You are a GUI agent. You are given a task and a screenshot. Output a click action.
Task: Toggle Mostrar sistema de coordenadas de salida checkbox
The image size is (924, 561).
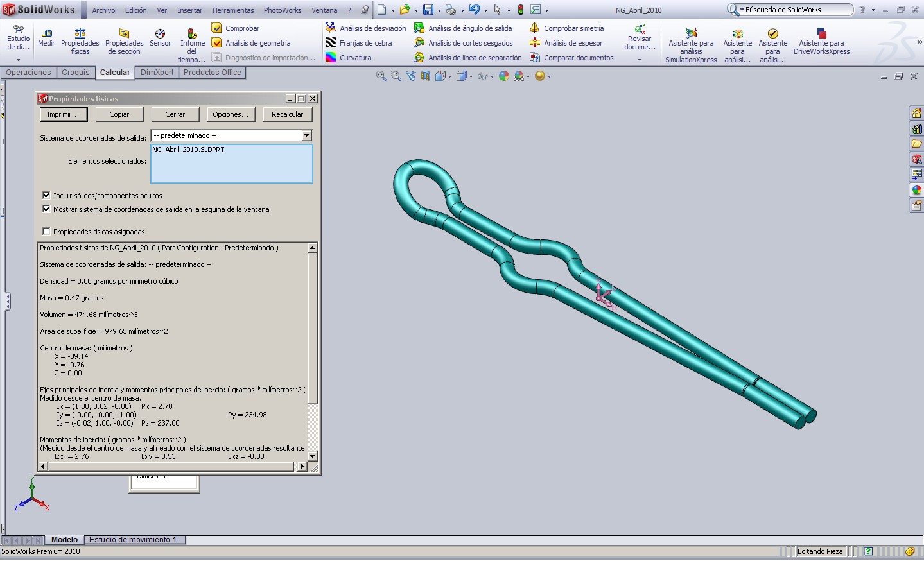pyautogui.click(x=46, y=209)
